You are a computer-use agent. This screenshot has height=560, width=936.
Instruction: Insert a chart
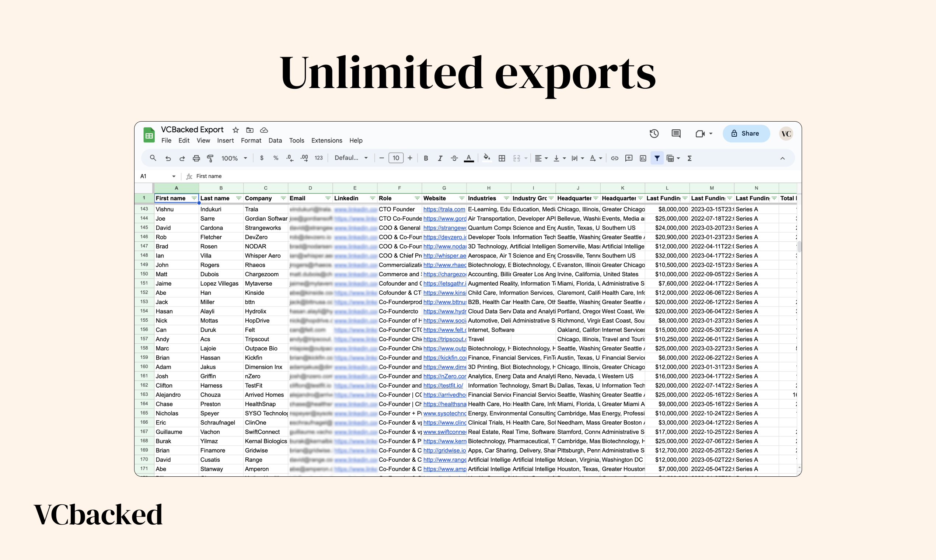(643, 158)
